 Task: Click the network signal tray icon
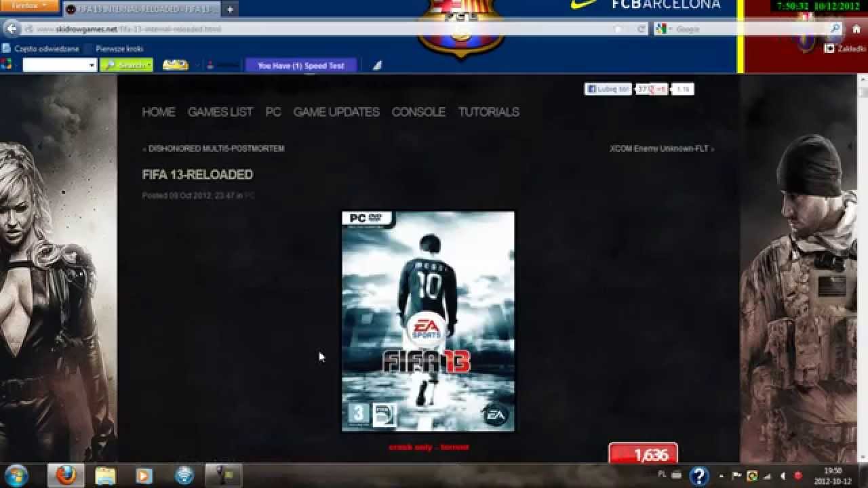click(x=767, y=476)
